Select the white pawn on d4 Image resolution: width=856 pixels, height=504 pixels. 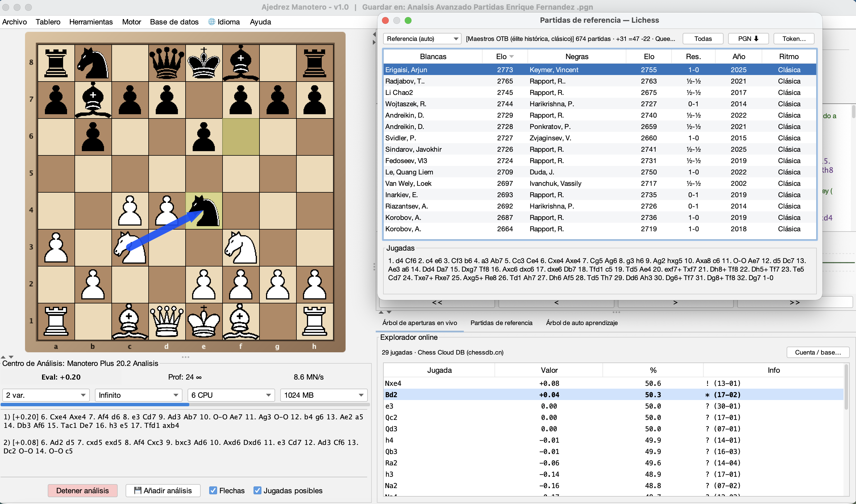(x=167, y=211)
